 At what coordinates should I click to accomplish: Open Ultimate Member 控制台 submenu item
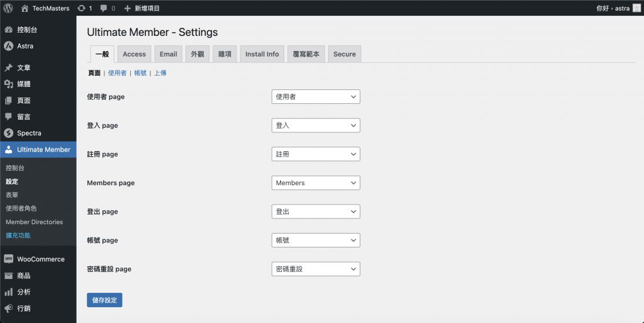tap(15, 167)
